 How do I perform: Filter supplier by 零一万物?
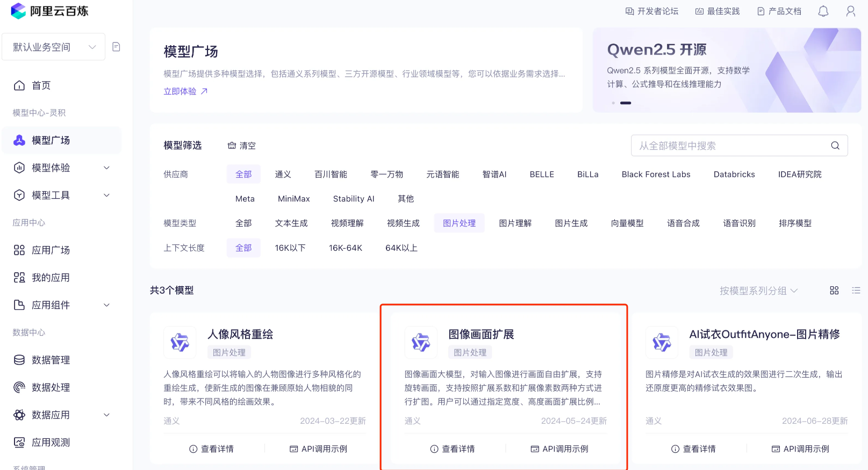pyautogui.click(x=386, y=174)
